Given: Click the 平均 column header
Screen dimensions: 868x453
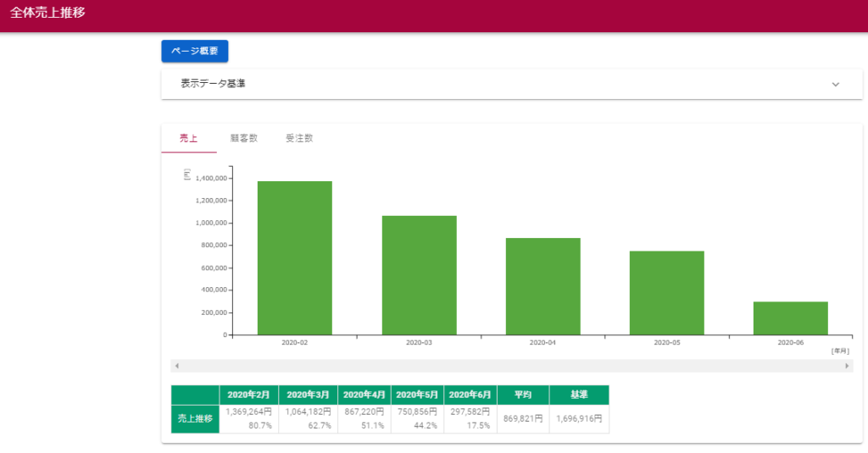Looking at the screenshot, I should (522, 395).
